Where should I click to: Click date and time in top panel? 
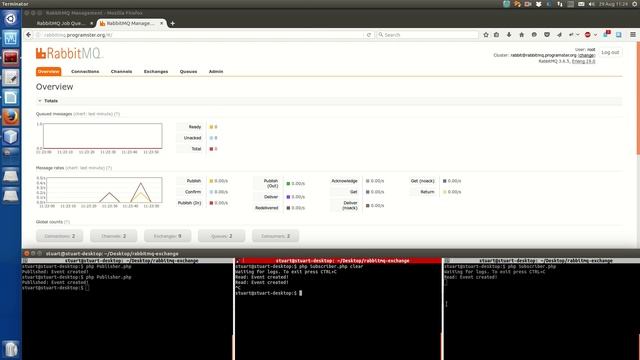coord(613,4)
